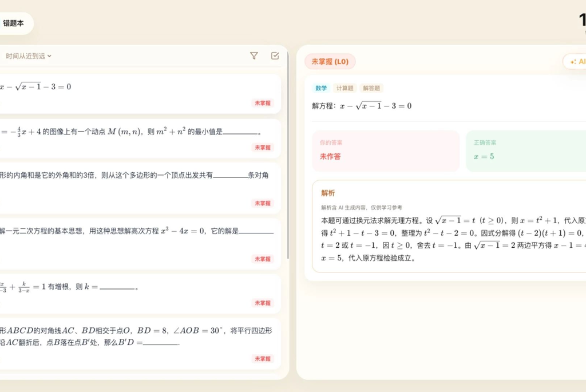Image resolution: width=586 pixels, height=392 pixels.
Task: Click the 解答题 tag
Action: click(371, 88)
